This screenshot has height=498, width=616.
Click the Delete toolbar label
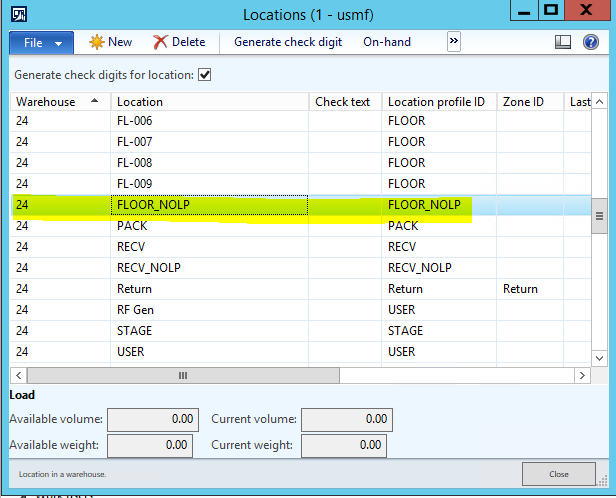189,42
